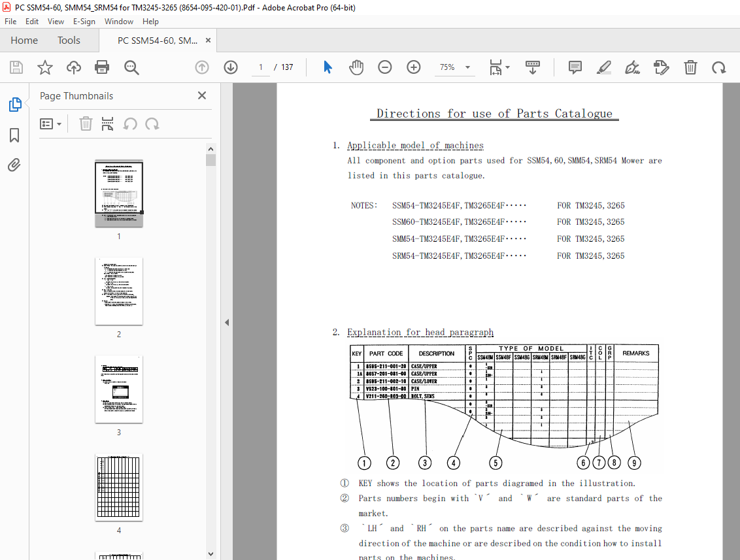
Task: Select page 1 thumbnail
Action: tap(119, 194)
